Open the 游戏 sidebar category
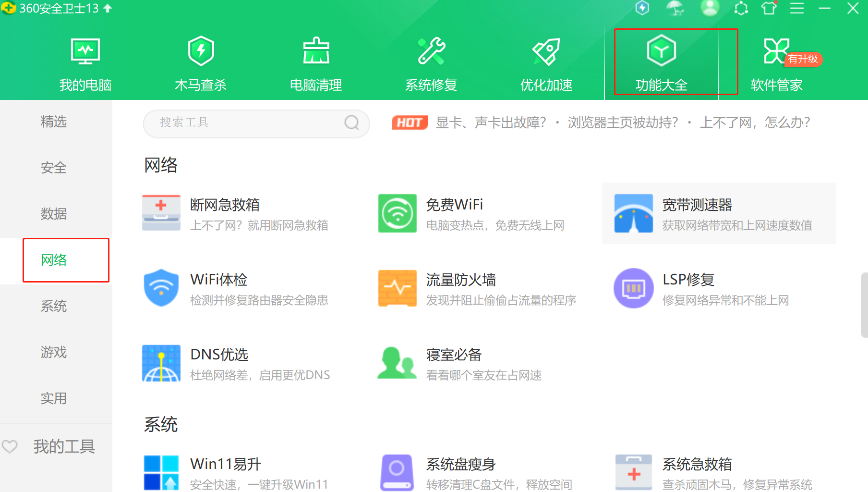868x492 pixels. coord(54,352)
